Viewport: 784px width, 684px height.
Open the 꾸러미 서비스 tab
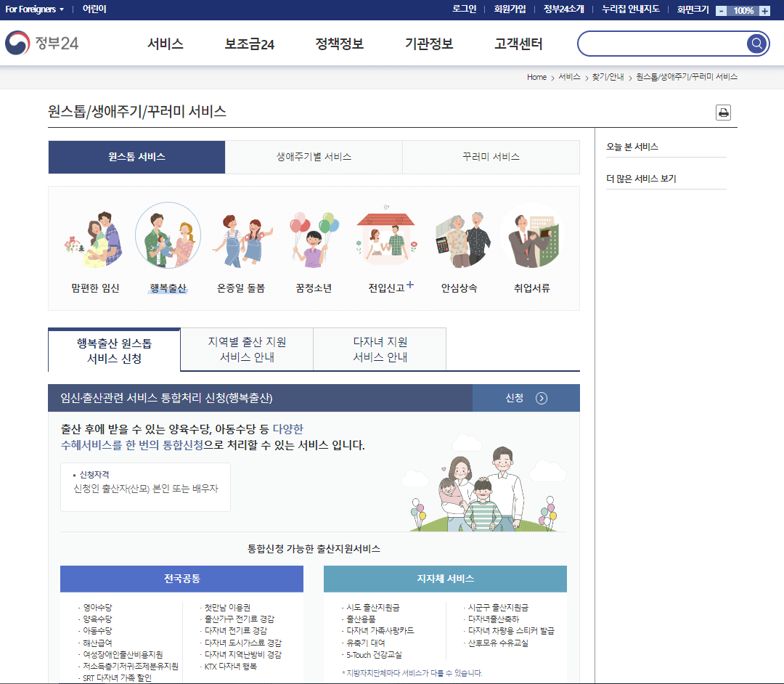click(491, 157)
